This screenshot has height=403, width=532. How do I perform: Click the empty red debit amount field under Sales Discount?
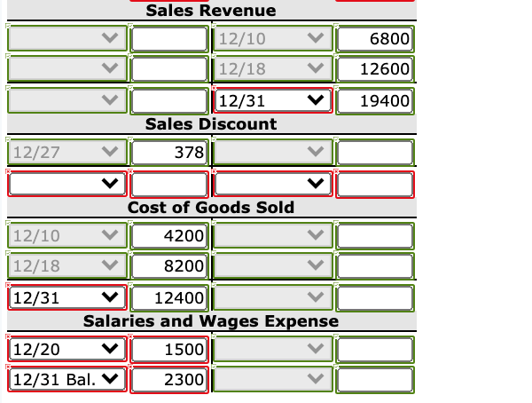[x=169, y=185]
